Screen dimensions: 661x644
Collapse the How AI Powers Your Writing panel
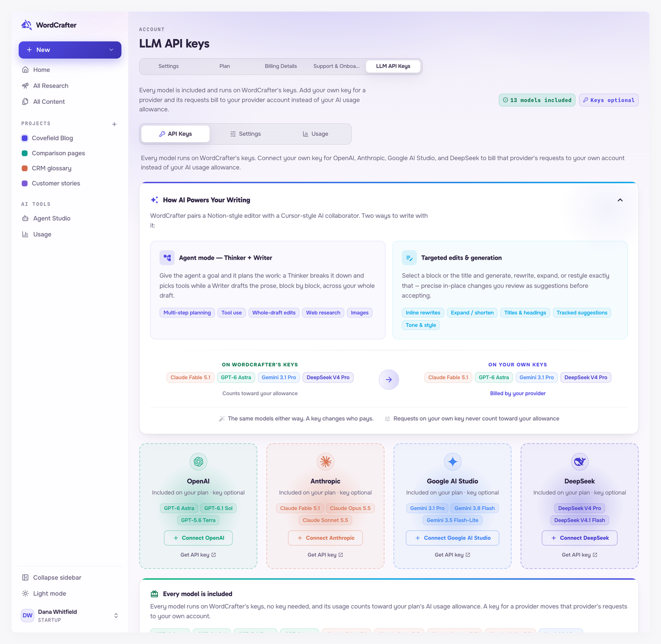pyautogui.click(x=620, y=200)
